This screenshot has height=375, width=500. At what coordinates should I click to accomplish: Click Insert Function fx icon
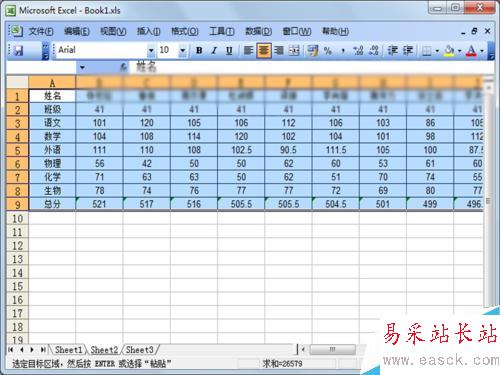click(124, 67)
